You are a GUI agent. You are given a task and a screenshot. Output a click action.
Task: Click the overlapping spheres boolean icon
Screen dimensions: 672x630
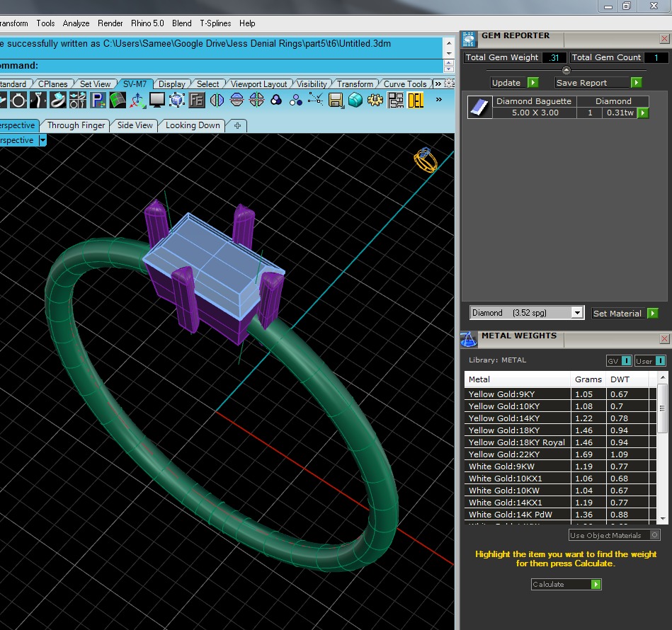(x=276, y=101)
